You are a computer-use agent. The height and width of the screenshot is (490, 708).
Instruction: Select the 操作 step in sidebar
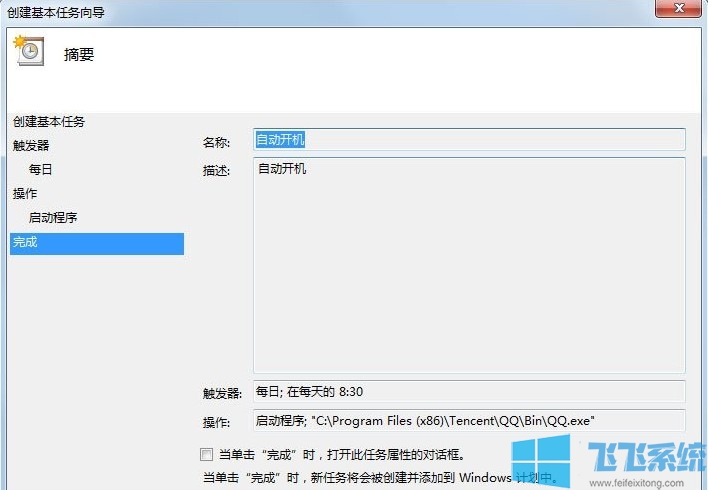(x=25, y=194)
